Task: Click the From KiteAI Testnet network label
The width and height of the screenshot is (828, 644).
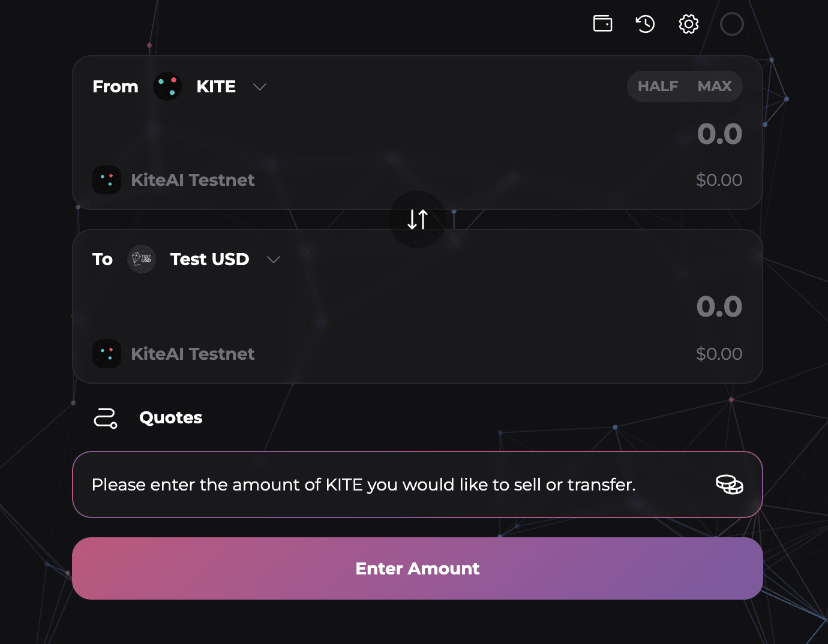Action: point(193,180)
